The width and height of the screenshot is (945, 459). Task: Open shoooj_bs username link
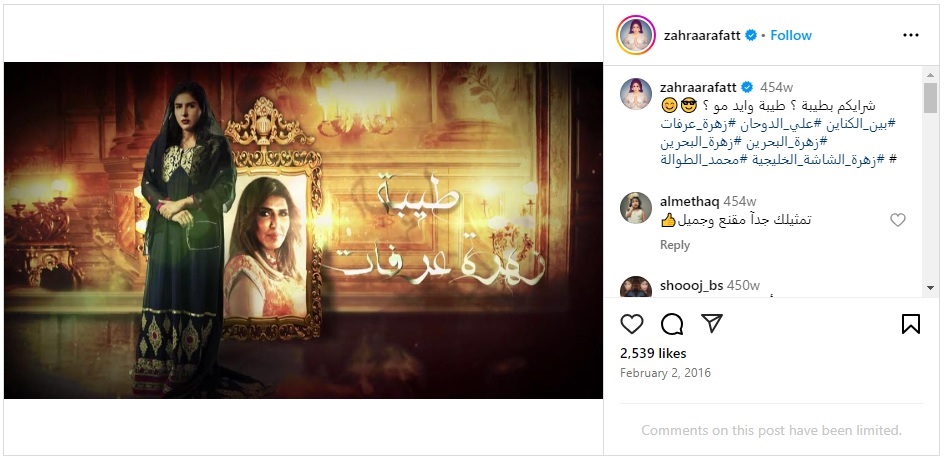[692, 286]
